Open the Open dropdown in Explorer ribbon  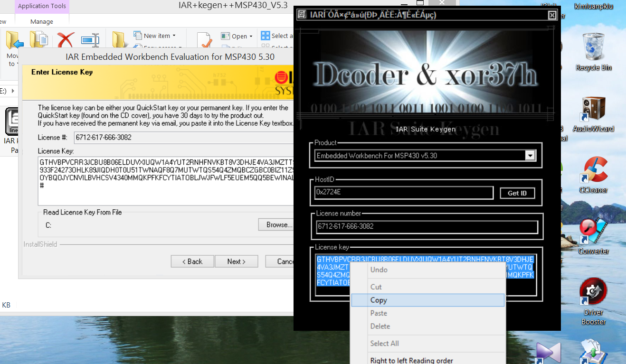click(x=237, y=36)
